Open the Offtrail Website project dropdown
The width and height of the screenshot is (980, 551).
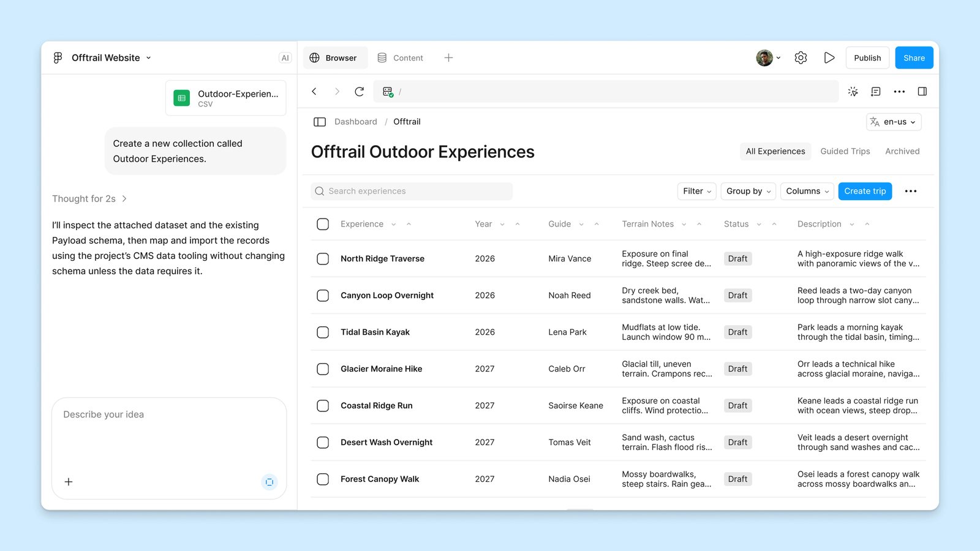click(x=111, y=58)
